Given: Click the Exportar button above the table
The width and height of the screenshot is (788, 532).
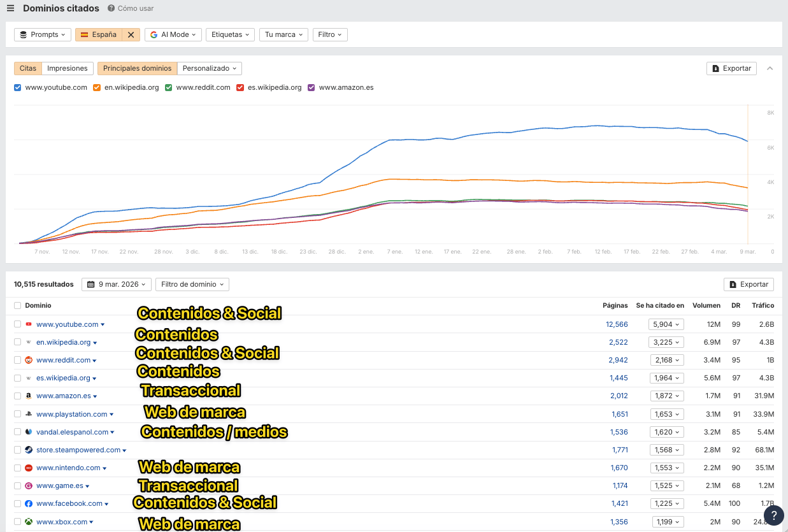Looking at the screenshot, I should tap(749, 284).
